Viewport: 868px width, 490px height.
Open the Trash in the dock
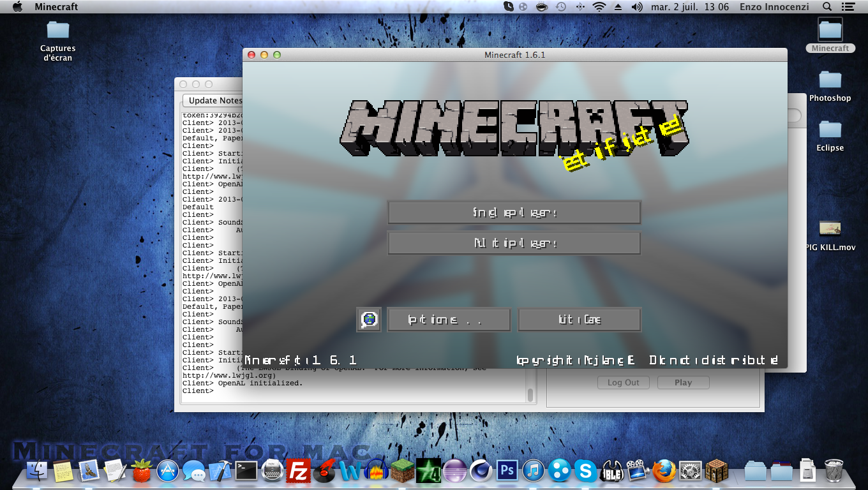pyautogui.click(x=834, y=471)
